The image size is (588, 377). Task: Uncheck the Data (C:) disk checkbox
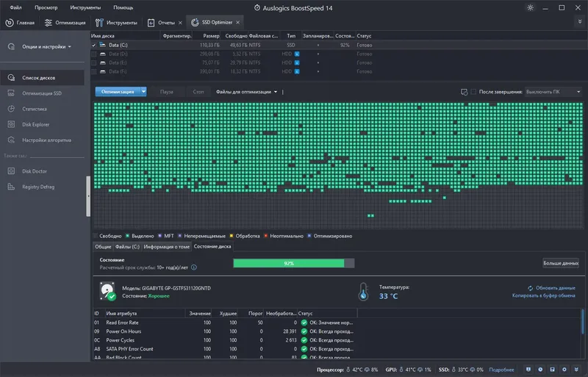94,45
